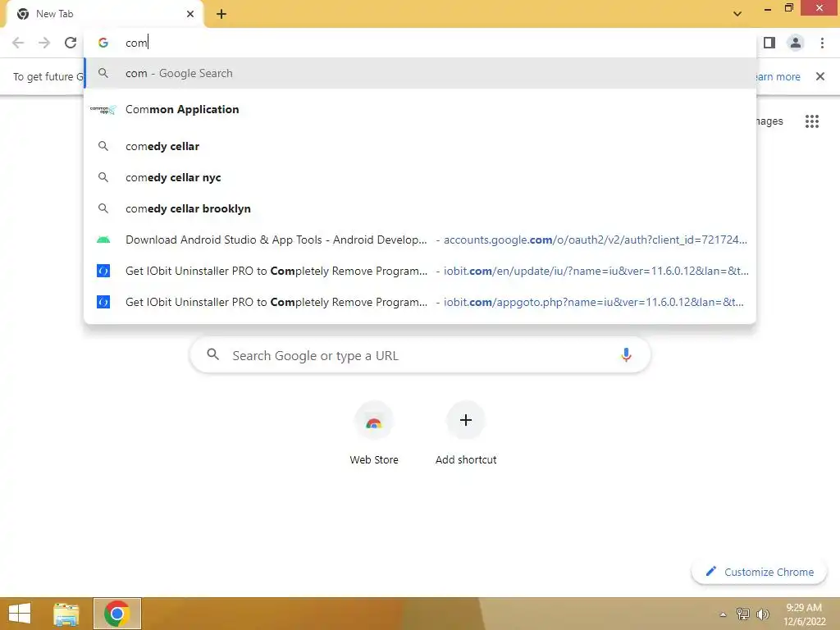Close the New Tab tab
Image resolution: width=840 pixels, height=630 pixels.
pos(190,14)
